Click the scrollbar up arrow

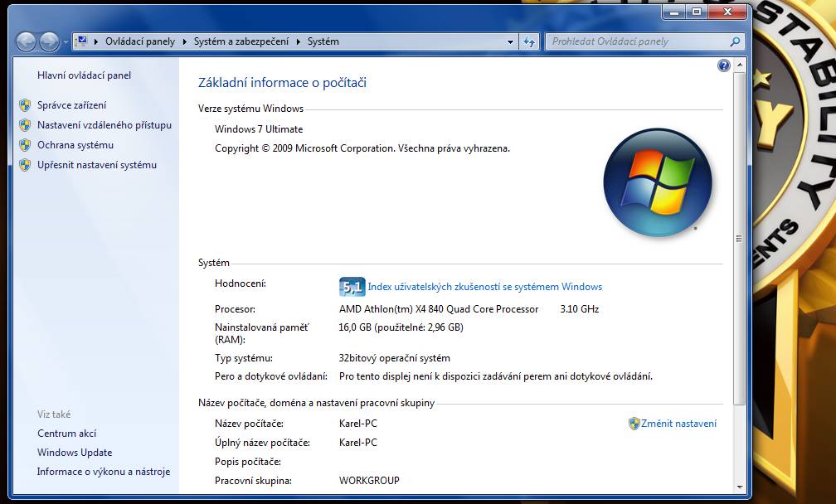[739, 65]
